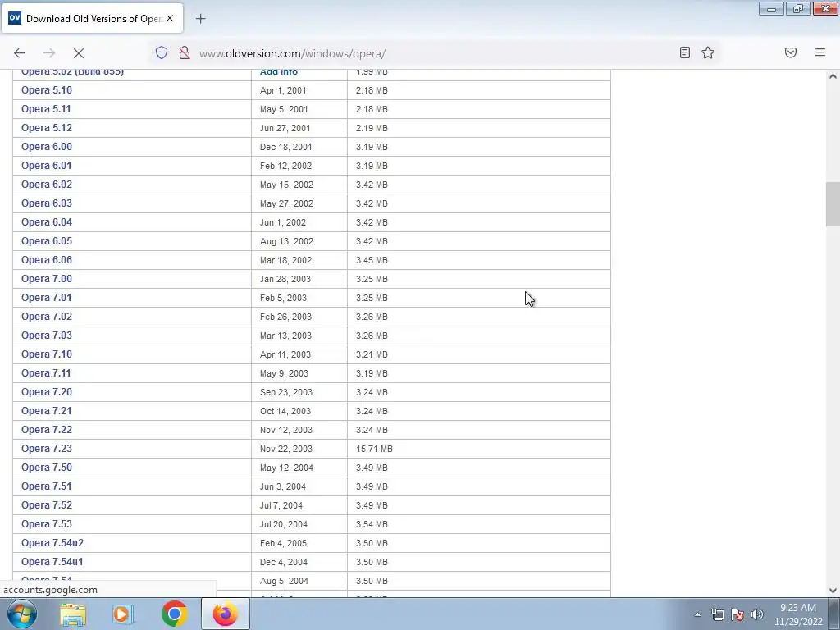This screenshot has width=840, height=630.
Task: Click the Firefox taskbar button
Action: pos(225,614)
